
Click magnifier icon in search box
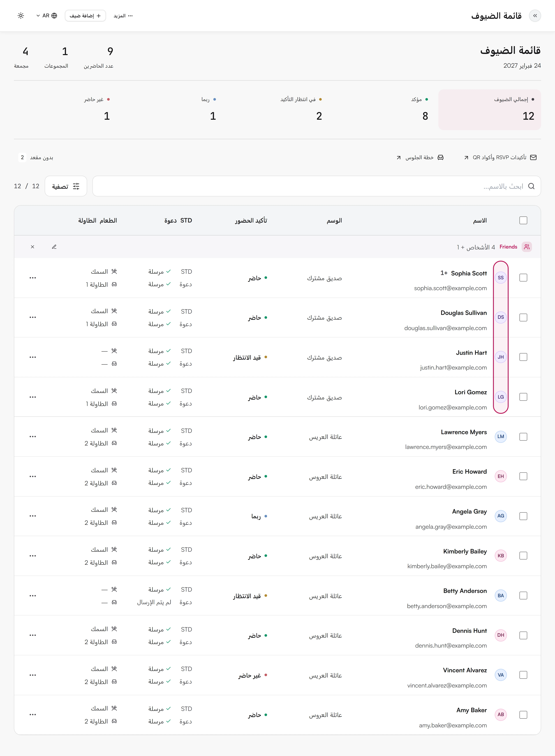[x=531, y=186]
